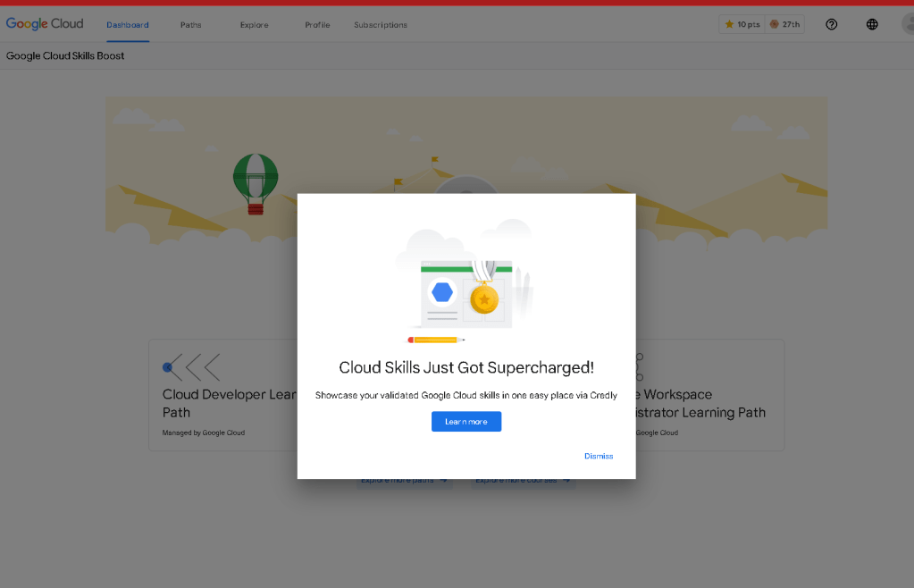
Task: Open the globe language selector
Action: pos(872,24)
